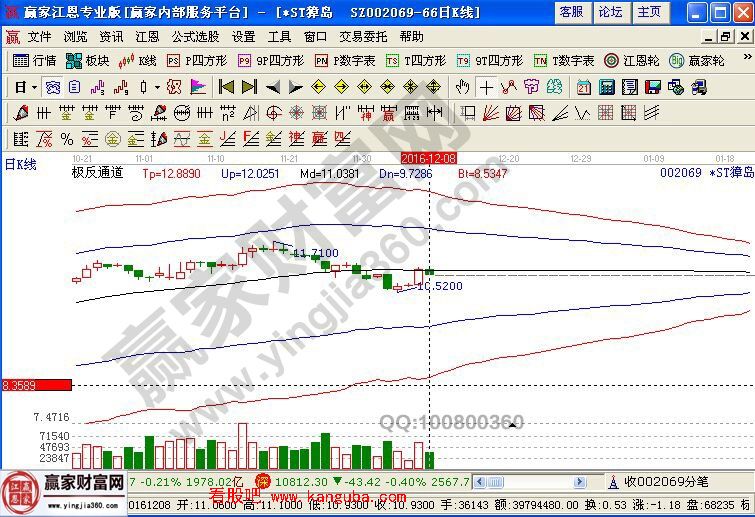Screen dimensions: 755x517
Task: Click the 002069 *ST獐岛 stock label
Action: [x=707, y=172]
